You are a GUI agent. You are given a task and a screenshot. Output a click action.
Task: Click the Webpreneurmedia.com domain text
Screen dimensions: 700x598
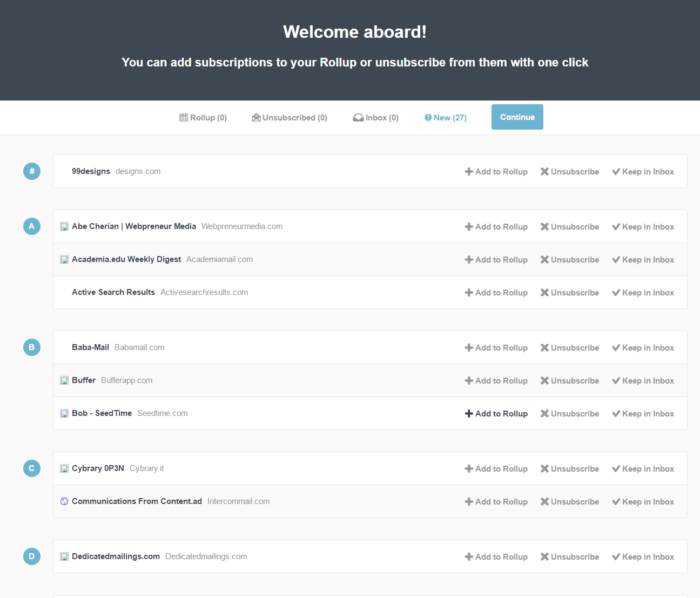point(242,226)
